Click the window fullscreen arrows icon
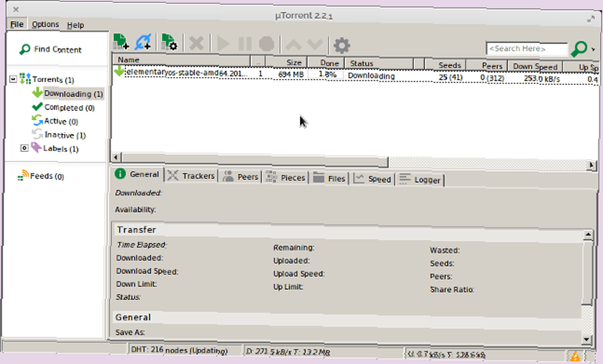Image resolution: width=603 pixels, height=364 pixels. point(591,19)
